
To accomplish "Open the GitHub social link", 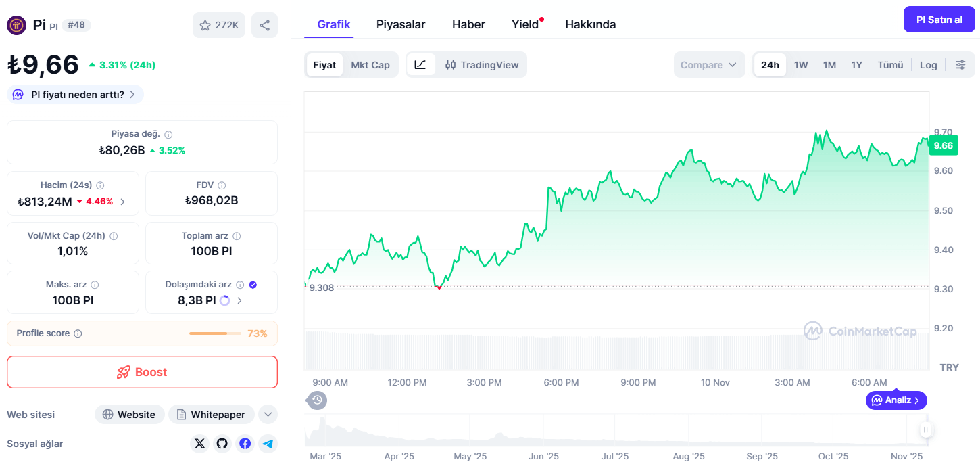I will pyautogui.click(x=222, y=444).
